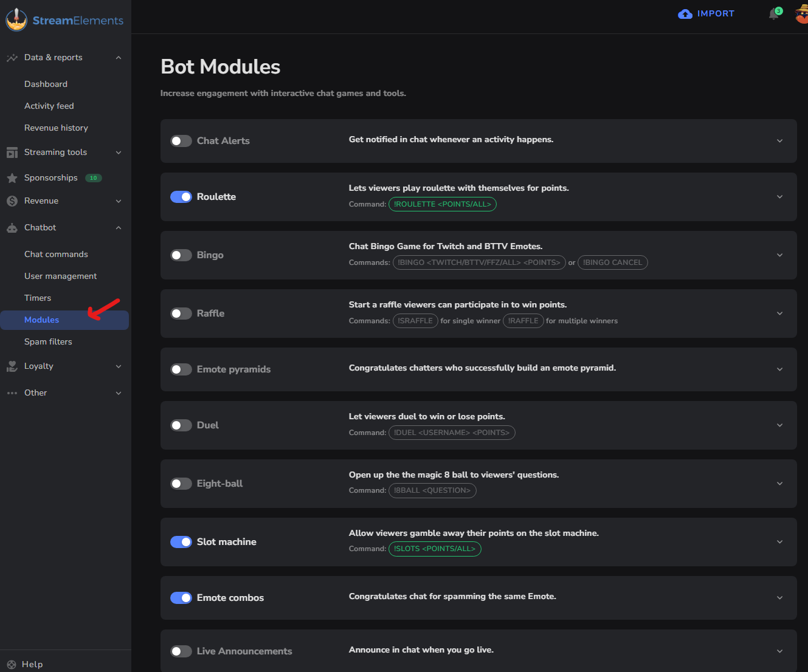The width and height of the screenshot is (808, 672).
Task: Click the Data & reports chart icon
Action: click(12, 58)
